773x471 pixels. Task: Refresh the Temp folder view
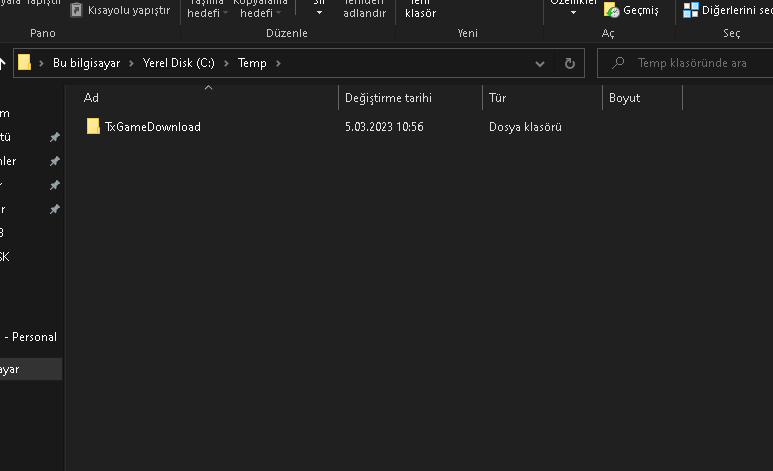tap(570, 64)
